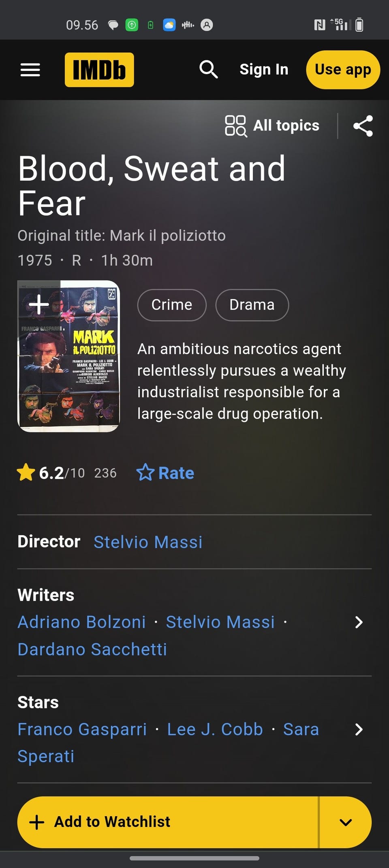Expand the Writers section chevron

coord(359,622)
